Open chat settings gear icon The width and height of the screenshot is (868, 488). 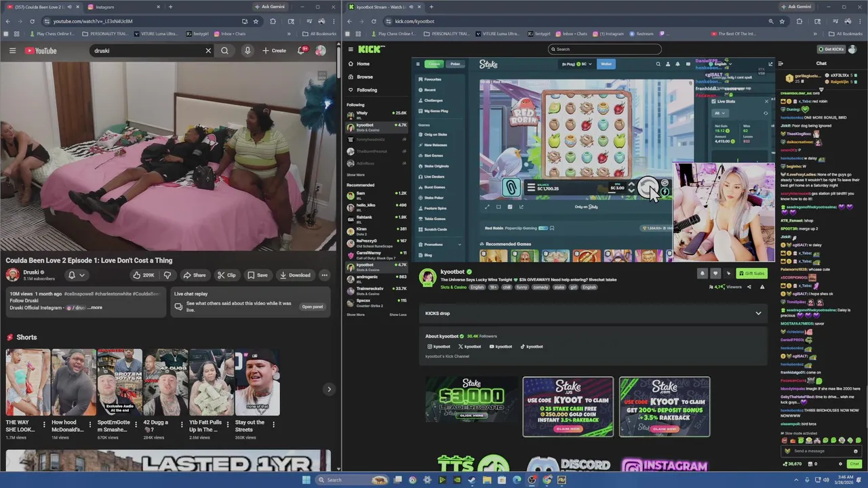[840, 464]
